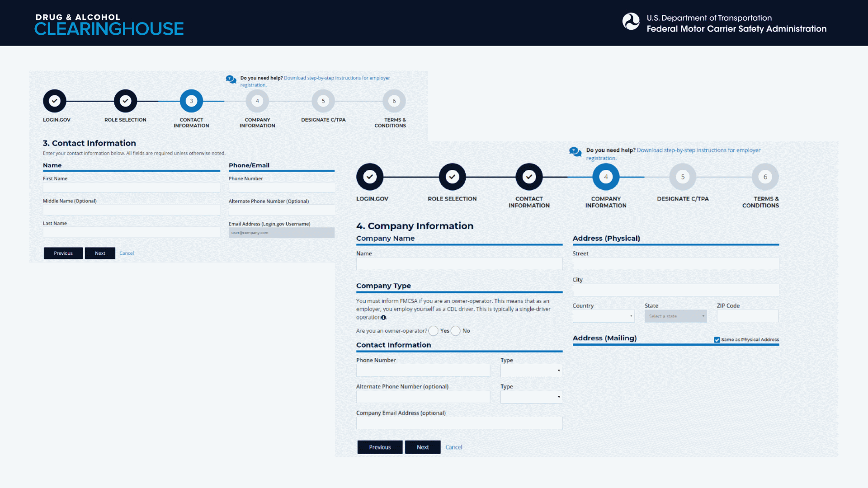Image resolution: width=868 pixels, height=488 pixels.
Task: Click the completed Contact Information step circle
Action: click(529, 177)
